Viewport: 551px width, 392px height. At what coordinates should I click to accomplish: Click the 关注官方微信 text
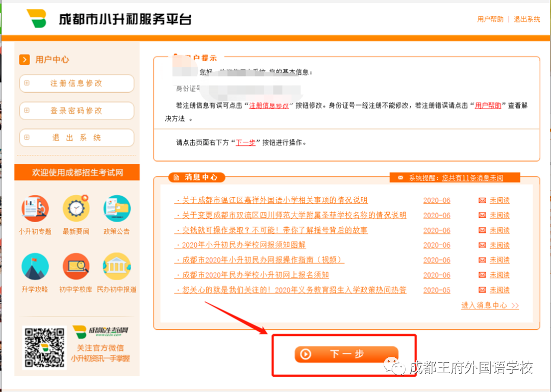(101, 348)
